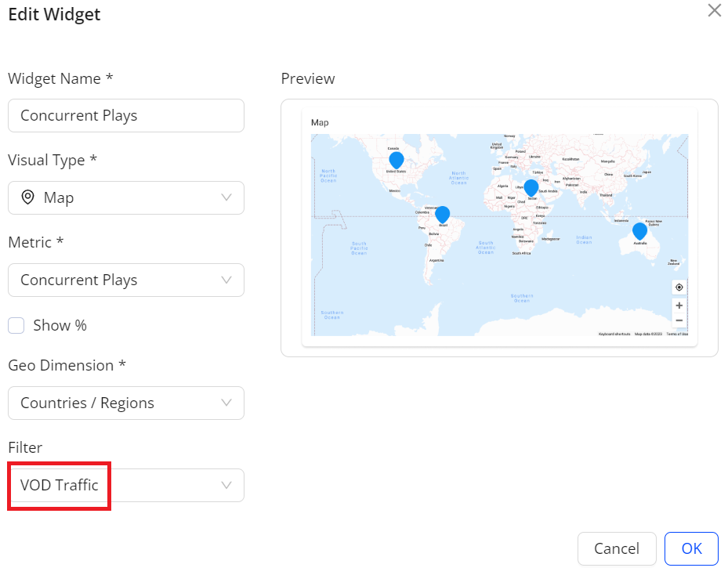Click the map pin over Sudan
Screen dimensions: 728x575
(531, 187)
